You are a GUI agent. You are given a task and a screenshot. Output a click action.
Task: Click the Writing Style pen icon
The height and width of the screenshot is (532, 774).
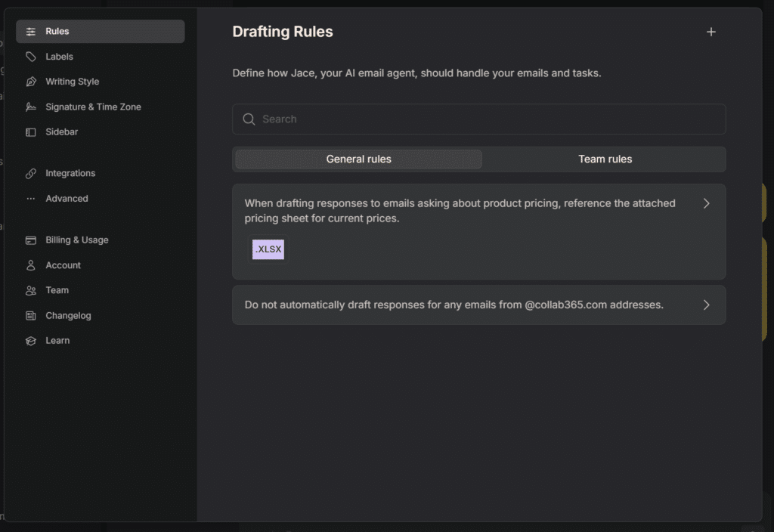[31, 82]
